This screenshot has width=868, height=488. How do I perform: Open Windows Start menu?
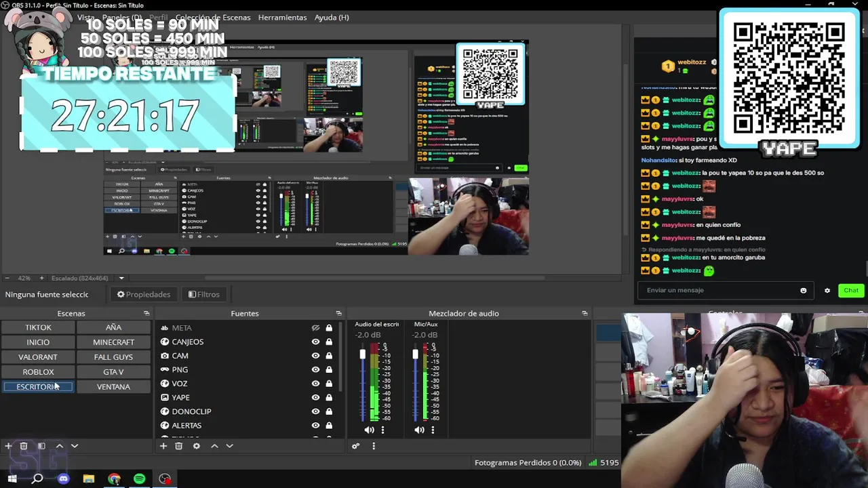click(x=12, y=479)
